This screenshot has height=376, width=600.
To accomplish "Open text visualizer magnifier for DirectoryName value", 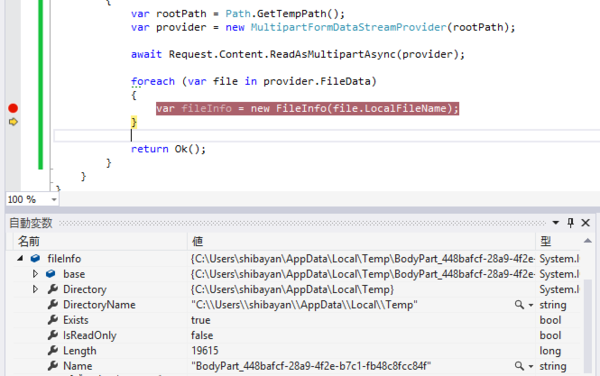I will [x=519, y=305].
